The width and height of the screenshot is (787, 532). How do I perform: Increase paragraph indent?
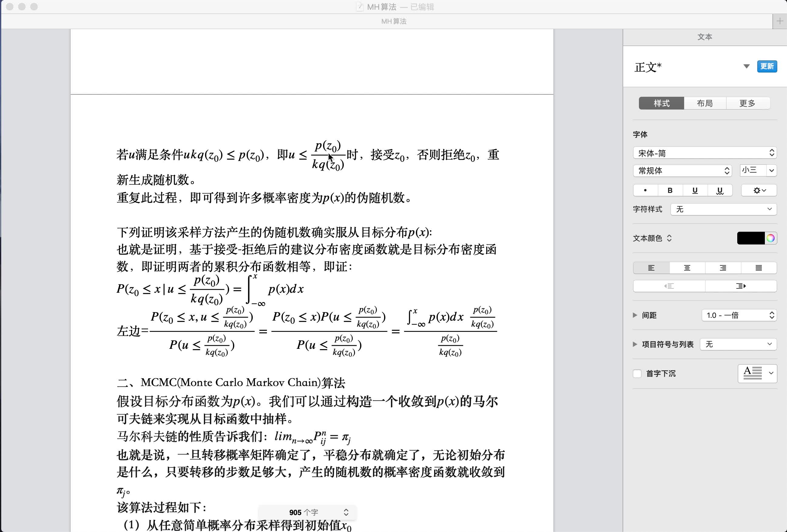(x=741, y=286)
